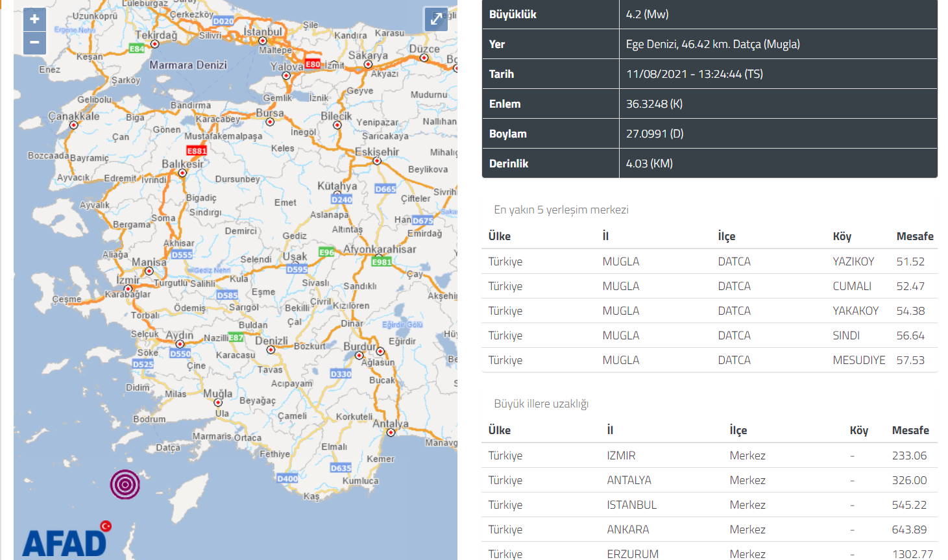This screenshot has width=948, height=560.
Task: Click the Muğla city label on the map
Action: pyautogui.click(x=217, y=394)
